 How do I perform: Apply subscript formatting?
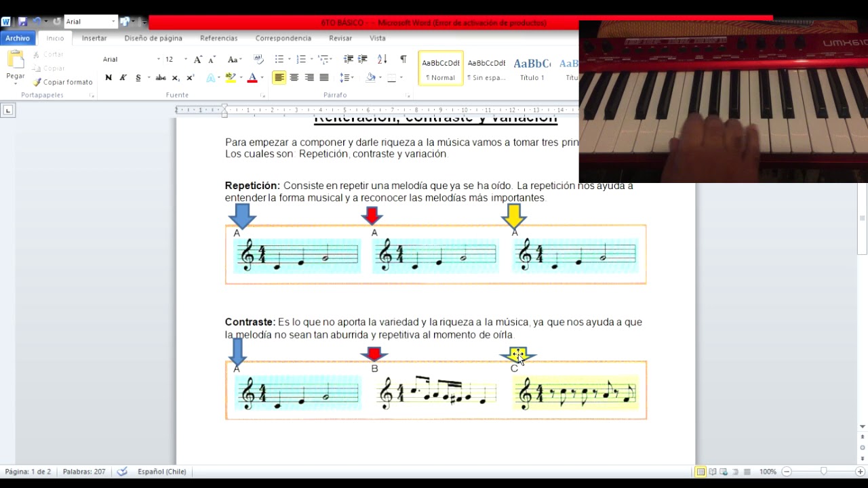176,78
